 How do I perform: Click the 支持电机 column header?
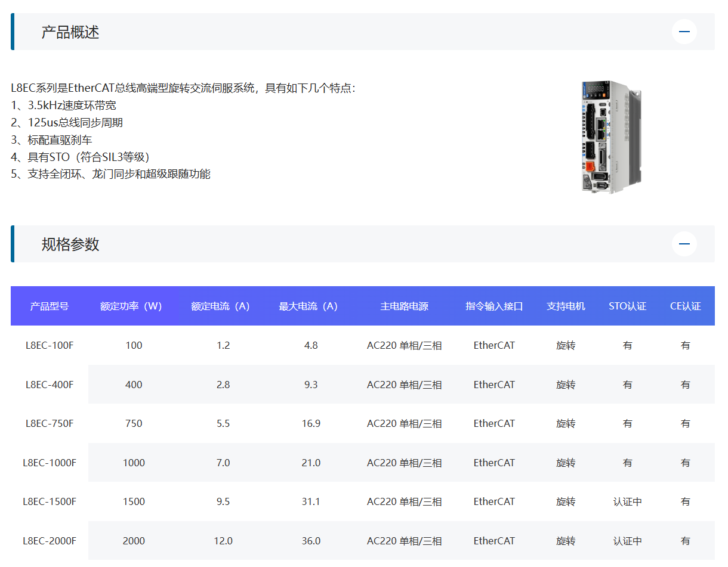click(566, 306)
